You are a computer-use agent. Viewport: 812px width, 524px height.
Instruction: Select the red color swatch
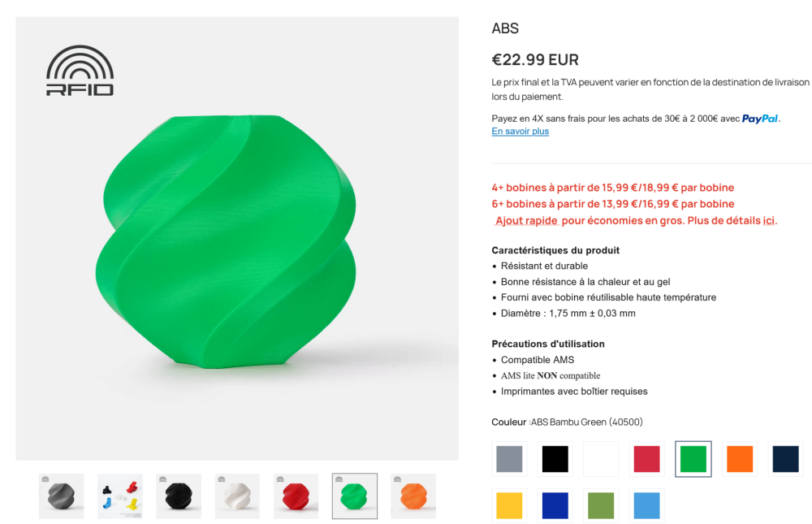647,459
